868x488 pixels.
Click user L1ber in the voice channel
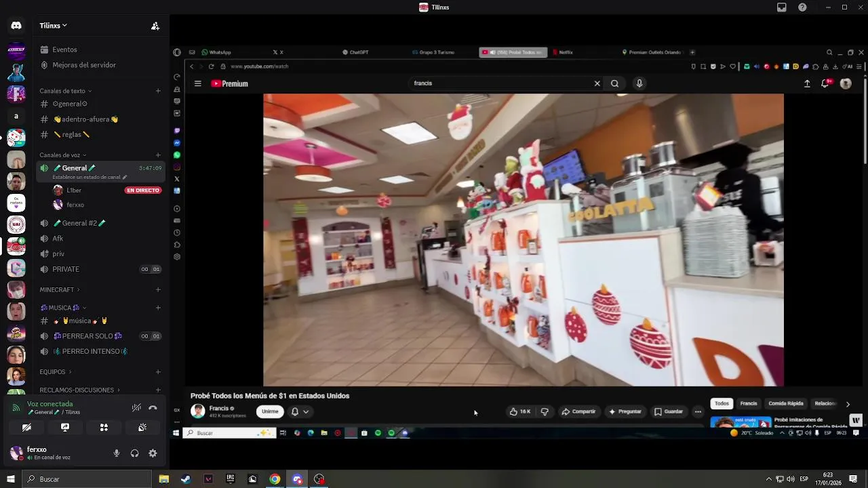pyautogui.click(x=75, y=190)
